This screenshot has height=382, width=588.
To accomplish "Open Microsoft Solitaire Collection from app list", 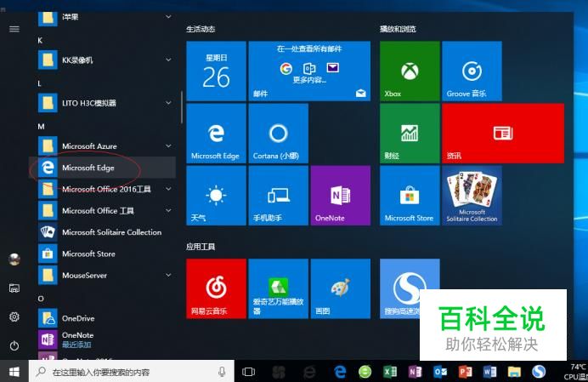I will pos(102,232).
